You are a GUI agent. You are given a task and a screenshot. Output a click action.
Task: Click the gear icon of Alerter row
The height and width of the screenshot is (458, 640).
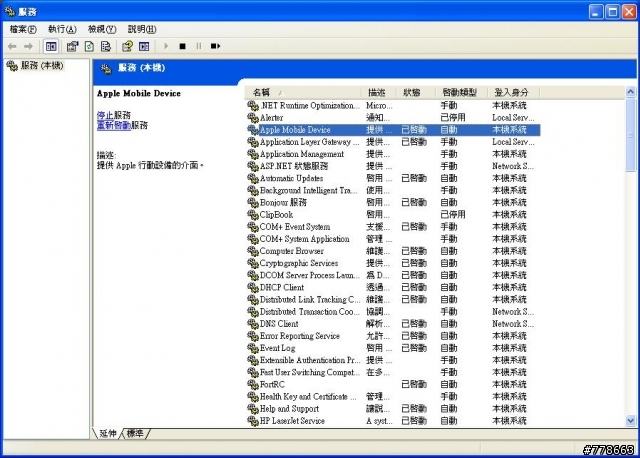(x=253, y=118)
